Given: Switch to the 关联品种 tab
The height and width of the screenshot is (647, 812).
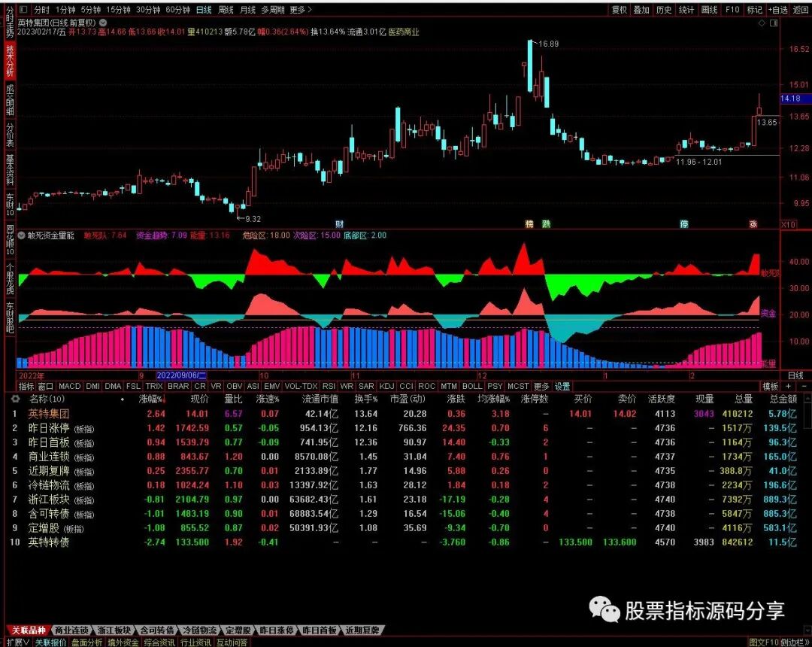Looking at the screenshot, I should click(x=29, y=630).
